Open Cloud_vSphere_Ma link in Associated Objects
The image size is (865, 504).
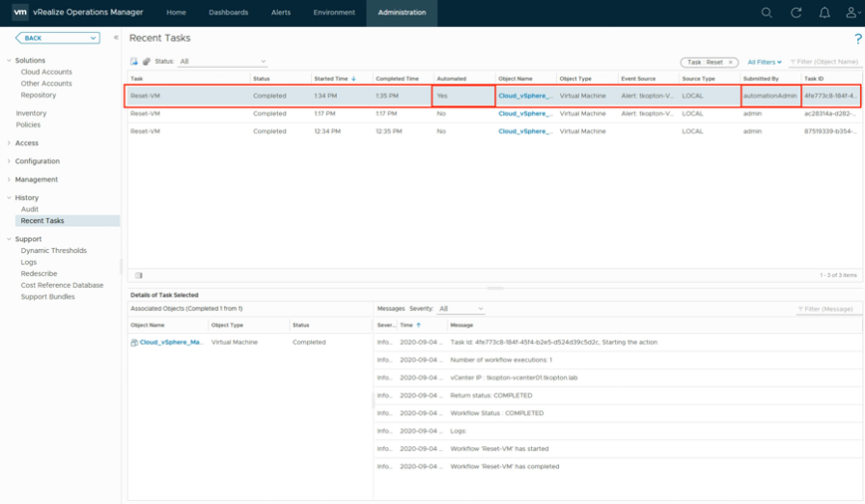tap(171, 343)
